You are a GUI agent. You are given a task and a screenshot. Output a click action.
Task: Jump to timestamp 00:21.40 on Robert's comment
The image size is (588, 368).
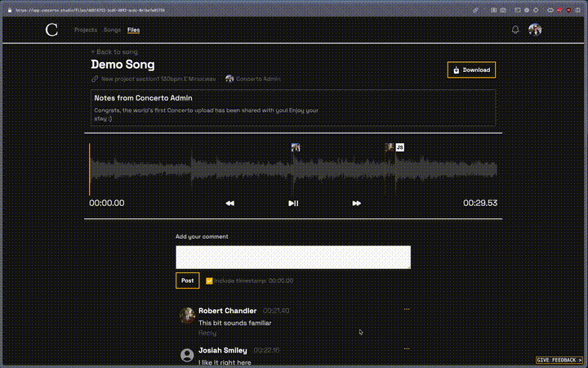[276, 311]
